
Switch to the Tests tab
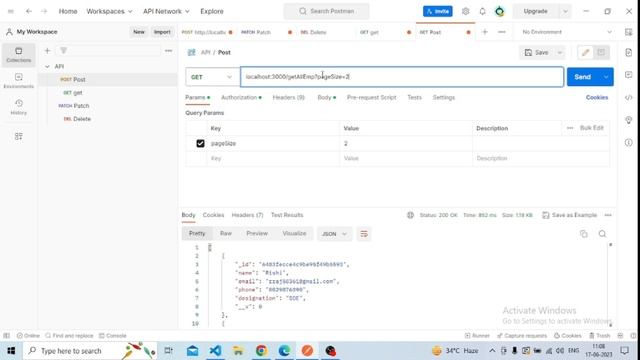point(414,98)
